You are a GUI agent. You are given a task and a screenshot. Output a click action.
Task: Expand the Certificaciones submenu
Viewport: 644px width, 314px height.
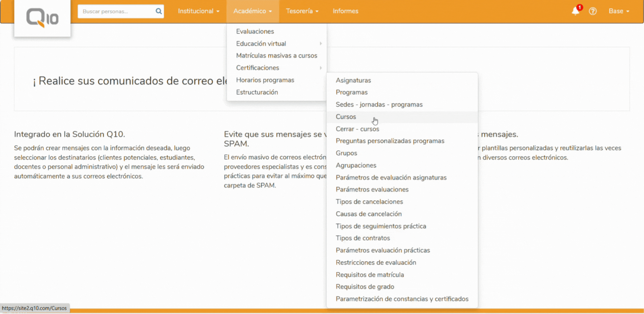point(258,68)
